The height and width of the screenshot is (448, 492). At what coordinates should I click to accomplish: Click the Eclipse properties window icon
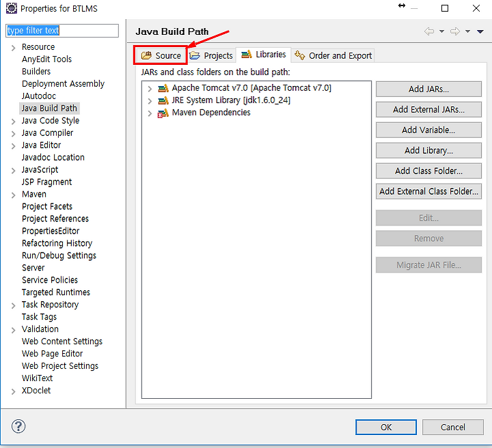coord(12,8)
